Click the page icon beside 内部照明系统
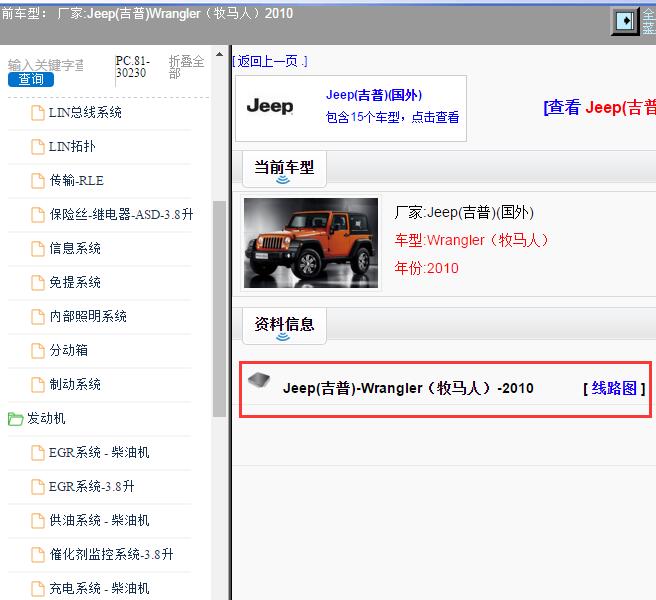The image size is (656, 600). (x=38, y=316)
